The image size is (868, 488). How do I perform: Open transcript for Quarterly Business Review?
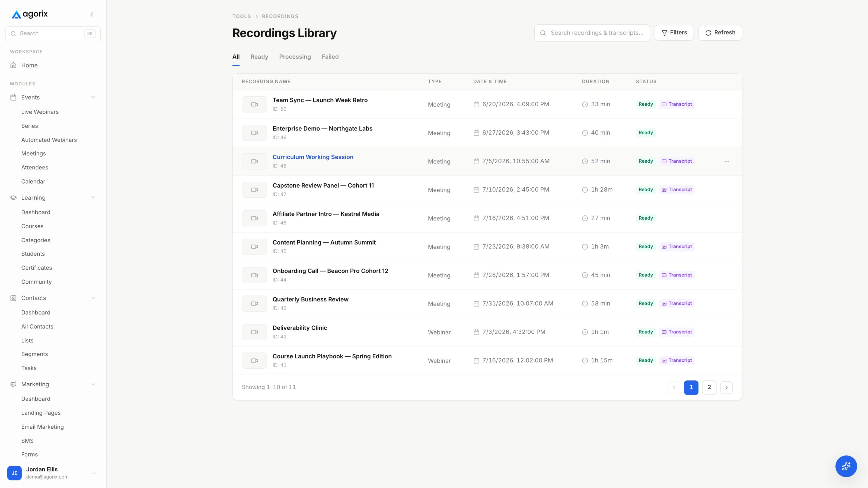pos(676,303)
